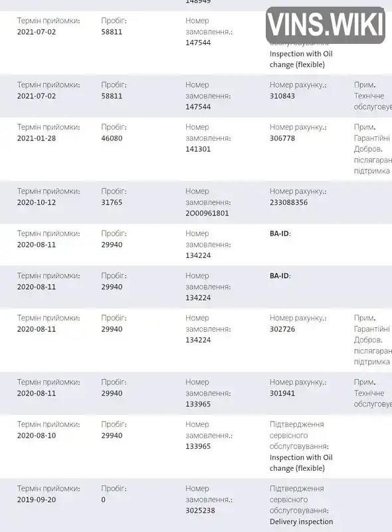This screenshot has width=392, height=532.
Task: Select the zero mileage value
Action: pos(104,500)
